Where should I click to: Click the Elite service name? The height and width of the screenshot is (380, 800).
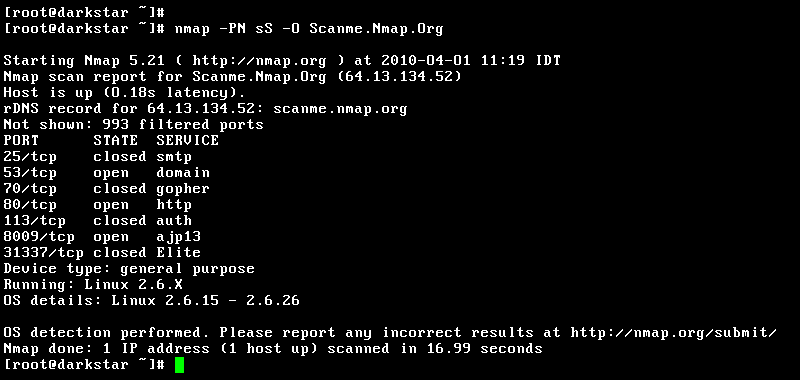(x=179, y=252)
